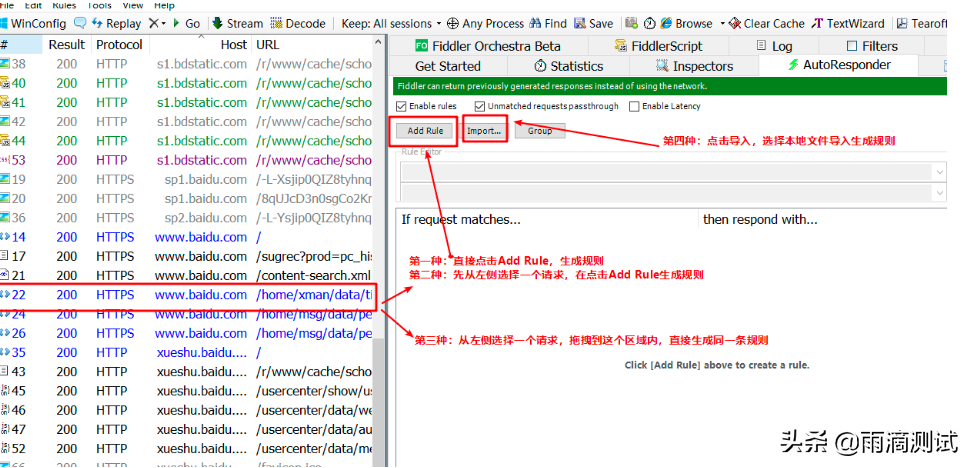This screenshot has height=468, width=972.
Task: Click the comment bubble icon in toolbar
Action: click(80, 23)
